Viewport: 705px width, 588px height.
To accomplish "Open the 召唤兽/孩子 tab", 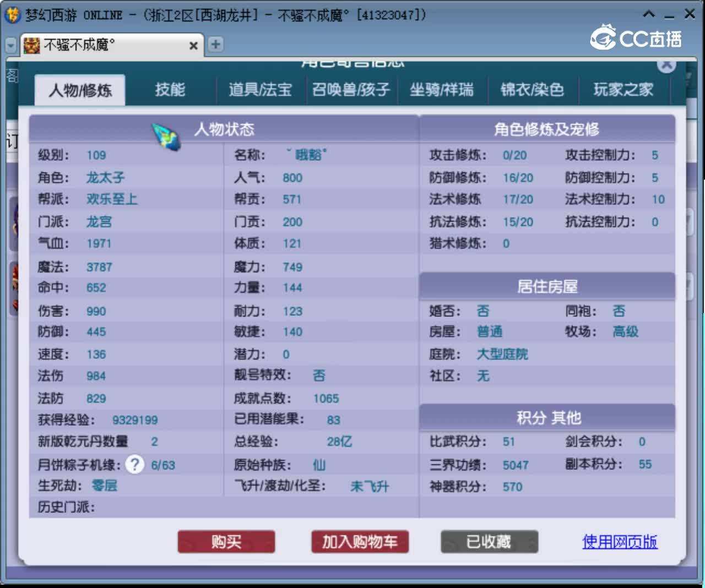I will click(x=351, y=89).
